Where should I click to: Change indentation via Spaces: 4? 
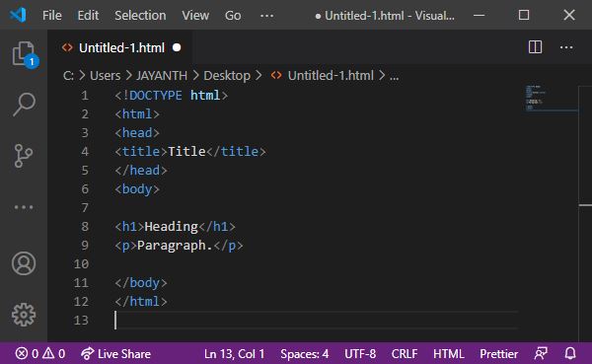[304, 354]
